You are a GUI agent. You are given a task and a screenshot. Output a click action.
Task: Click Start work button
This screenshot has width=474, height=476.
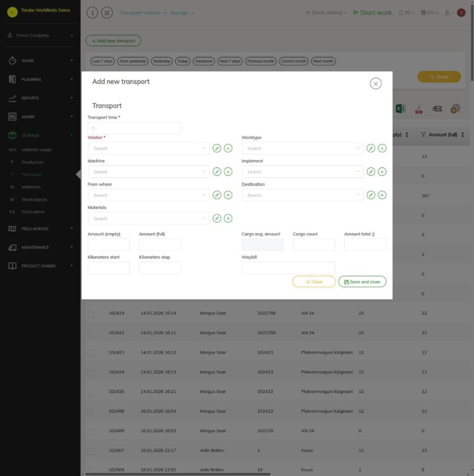point(373,13)
